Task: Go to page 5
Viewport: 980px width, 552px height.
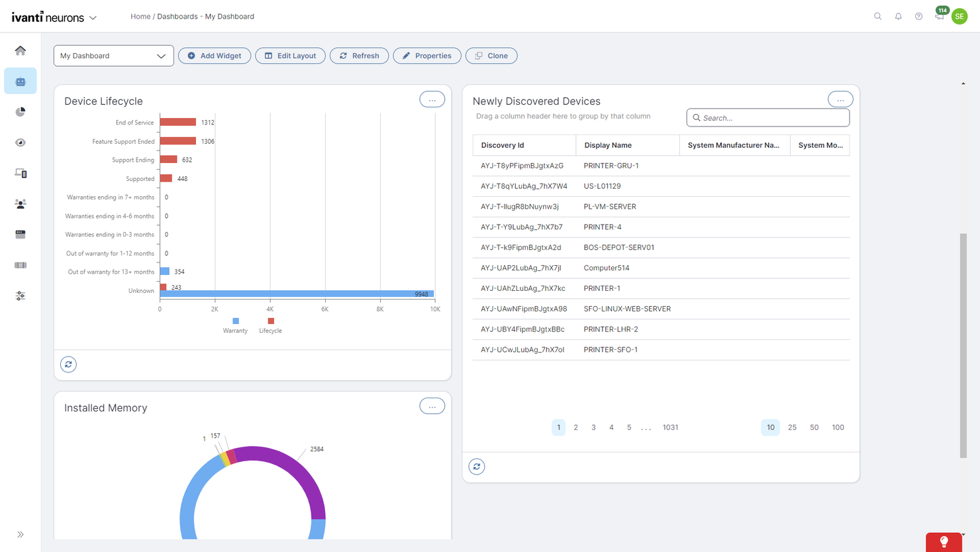Action: 629,427
